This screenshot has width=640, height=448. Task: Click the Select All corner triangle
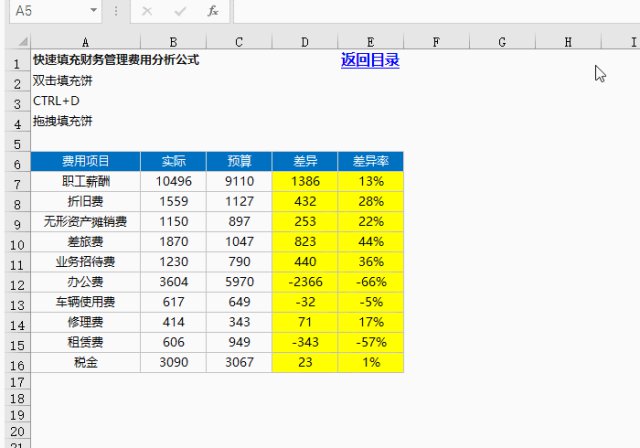23,41
